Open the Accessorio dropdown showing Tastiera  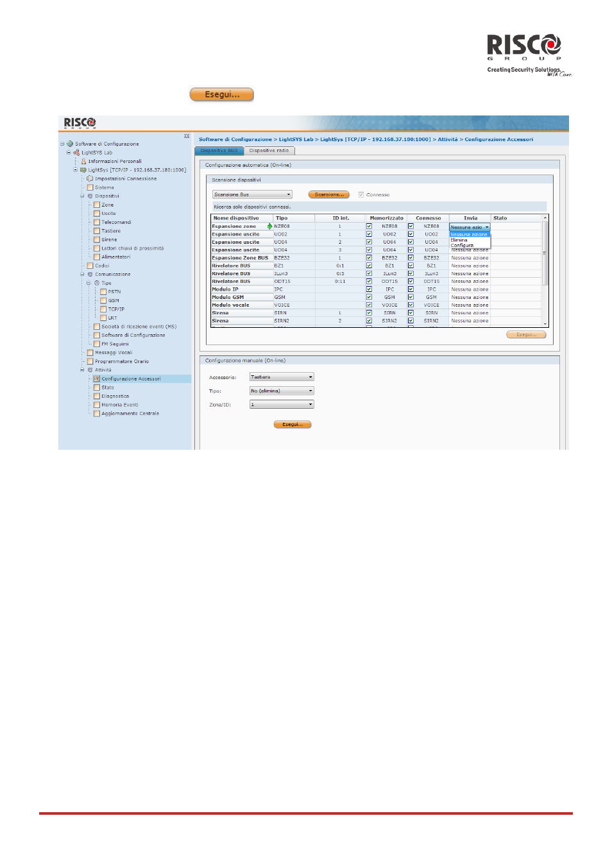[282, 377]
